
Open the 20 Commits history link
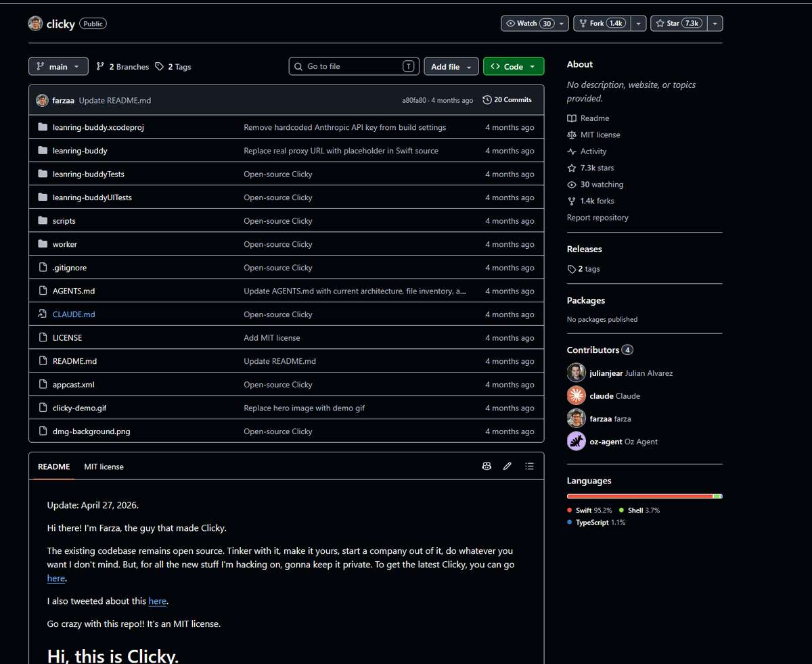(x=507, y=100)
